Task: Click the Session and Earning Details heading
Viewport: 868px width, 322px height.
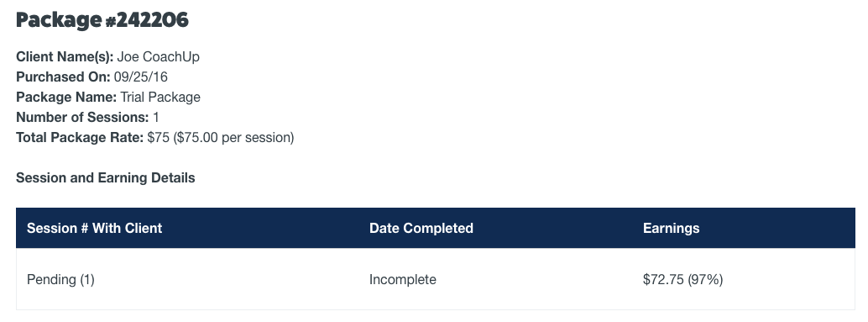Action: click(x=106, y=178)
